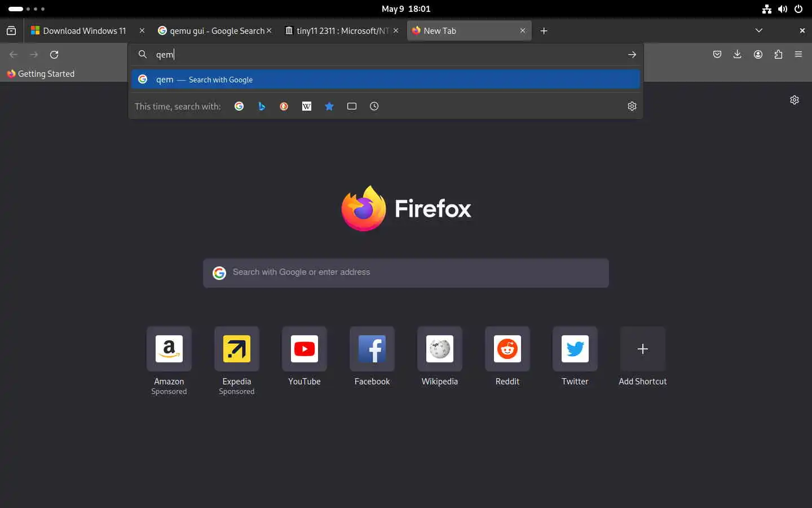Open the Firefox account icon
The width and height of the screenshot is (812, 508).
tap(758, 55)
